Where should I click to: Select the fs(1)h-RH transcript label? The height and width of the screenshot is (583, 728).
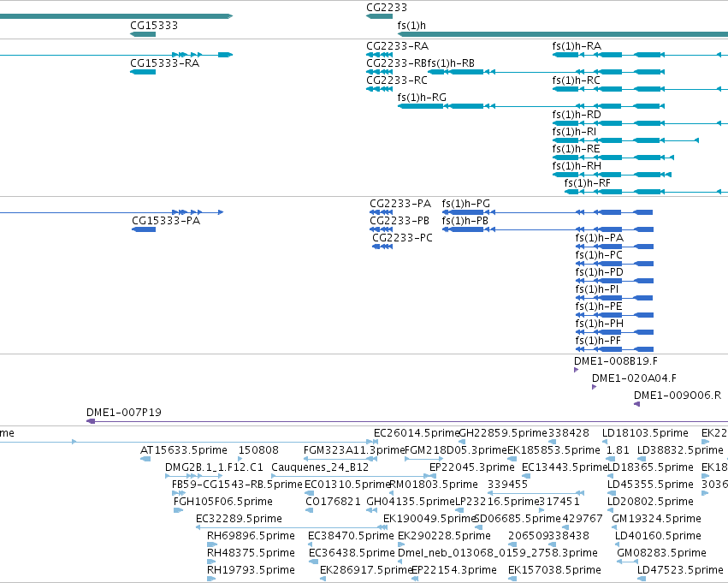[x=577, y=166]
